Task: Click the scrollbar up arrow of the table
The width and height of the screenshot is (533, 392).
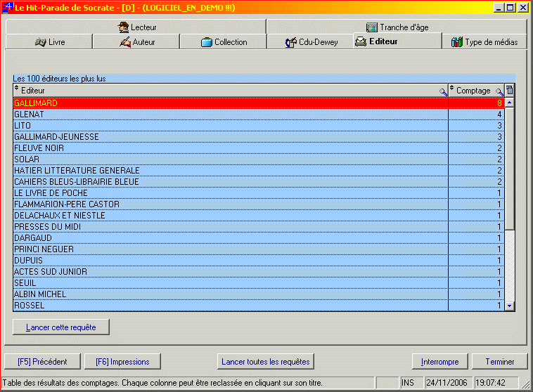Action: coord(509,103)
